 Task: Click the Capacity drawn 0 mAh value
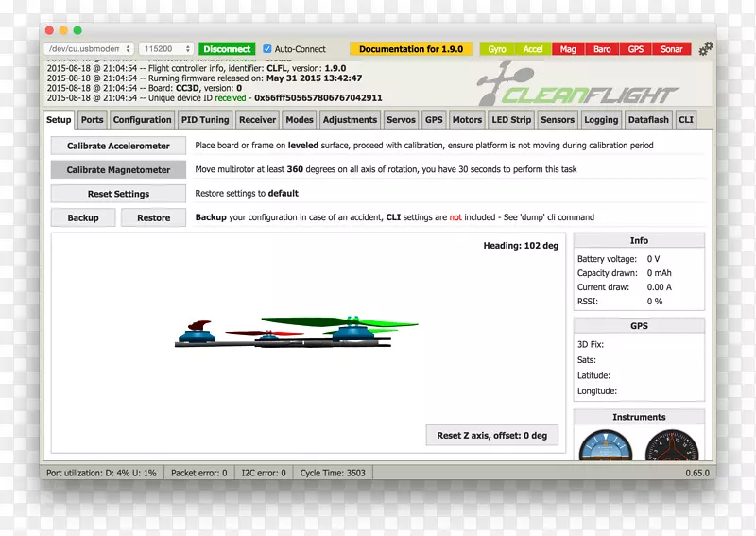tap(659, 273)
